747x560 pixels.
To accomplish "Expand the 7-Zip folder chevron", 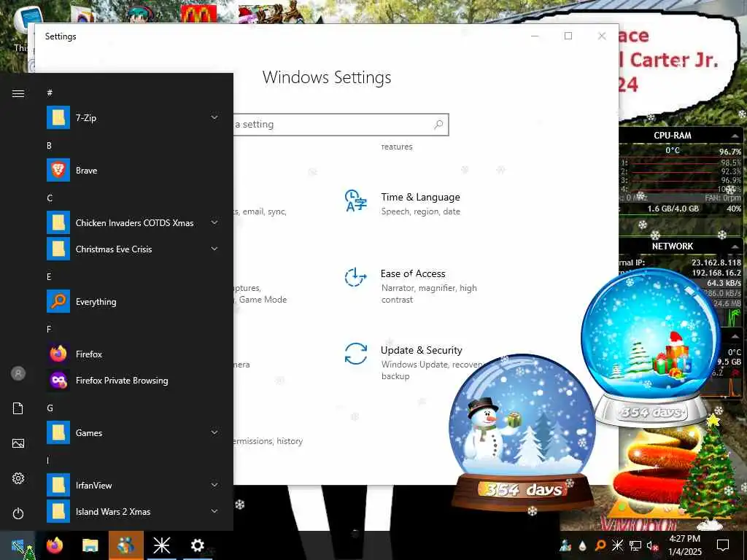I will pyautogui.click(x=214, y=117).
